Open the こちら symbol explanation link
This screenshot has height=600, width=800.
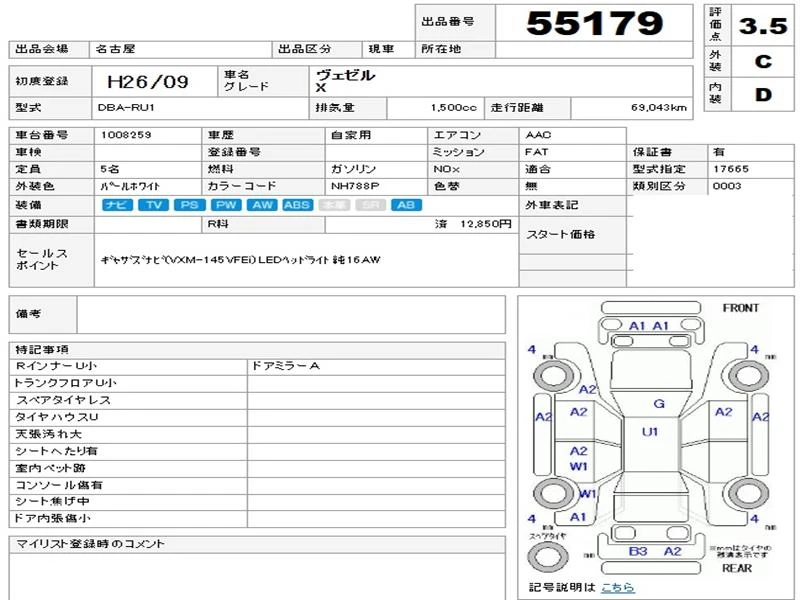[617, 587]
